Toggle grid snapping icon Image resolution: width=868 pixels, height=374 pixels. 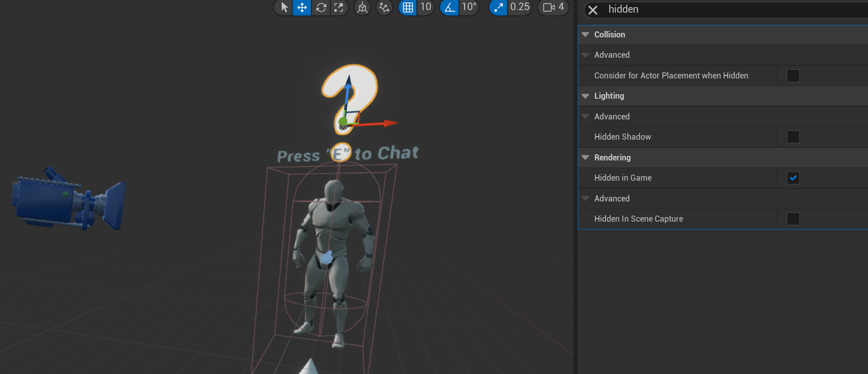tap(407, 7)
